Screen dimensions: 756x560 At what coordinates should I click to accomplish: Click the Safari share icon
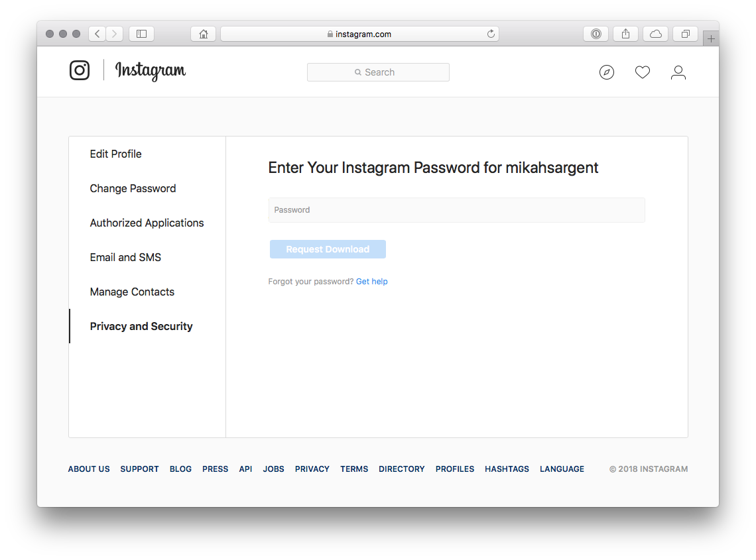(x=625, y=34)
